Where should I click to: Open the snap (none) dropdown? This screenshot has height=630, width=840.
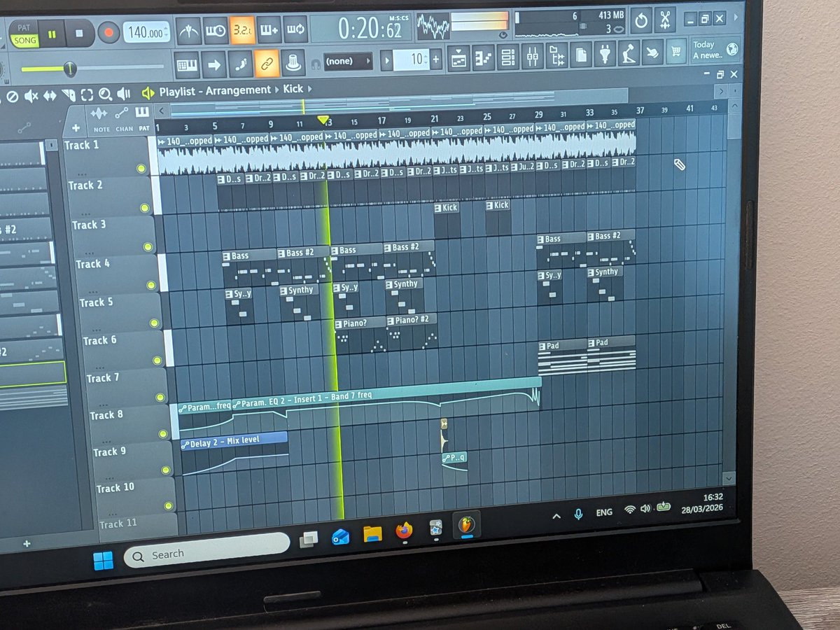point(348,61)
